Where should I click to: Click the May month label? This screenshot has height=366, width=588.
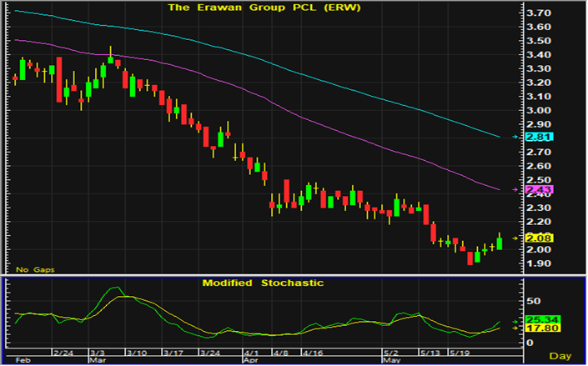[391, 360]
